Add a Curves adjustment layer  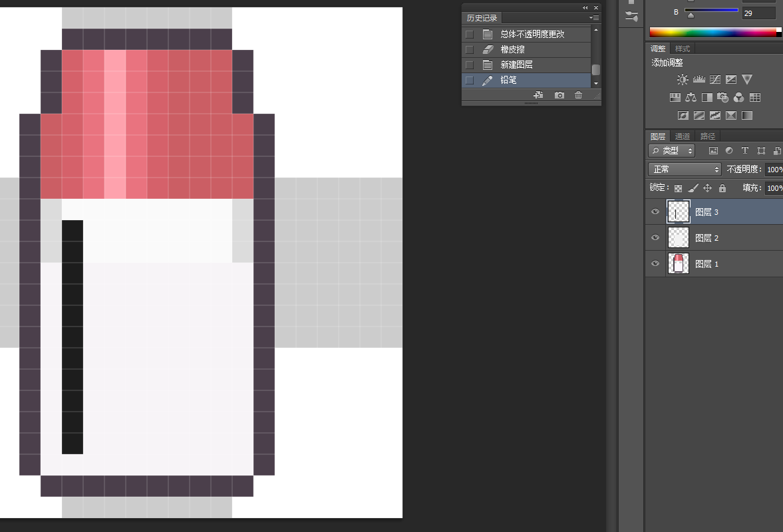tap(715, 79)
